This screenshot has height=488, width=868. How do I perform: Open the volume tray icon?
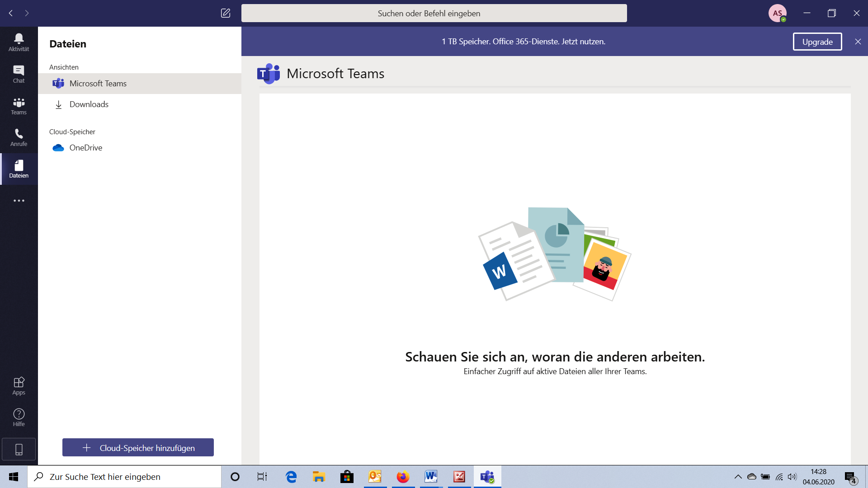click(x=792, y=477)
